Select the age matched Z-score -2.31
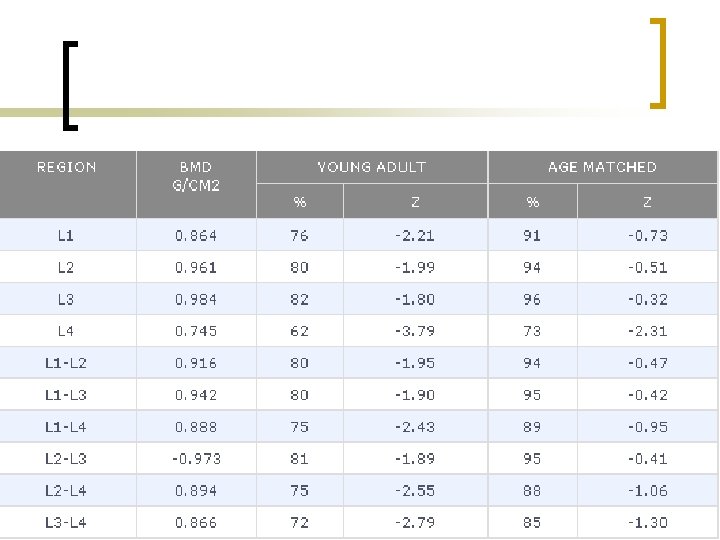Viewport: 720px width, 540px height. pos(647,331)
